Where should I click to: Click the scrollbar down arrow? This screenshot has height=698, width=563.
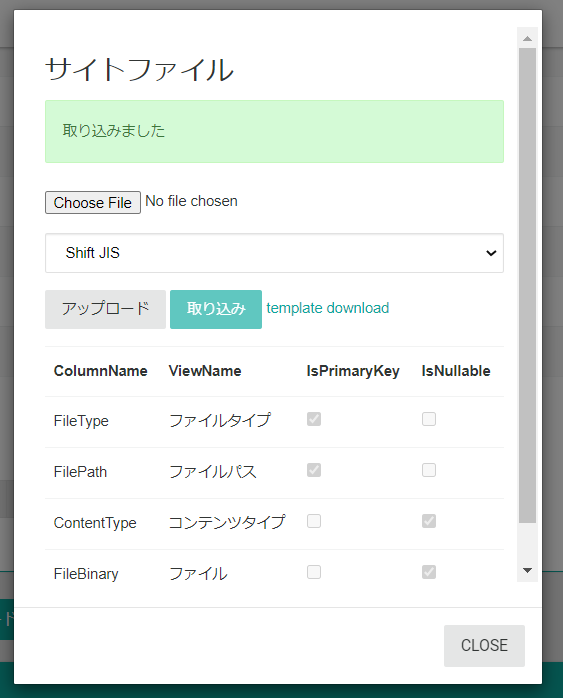527,570
